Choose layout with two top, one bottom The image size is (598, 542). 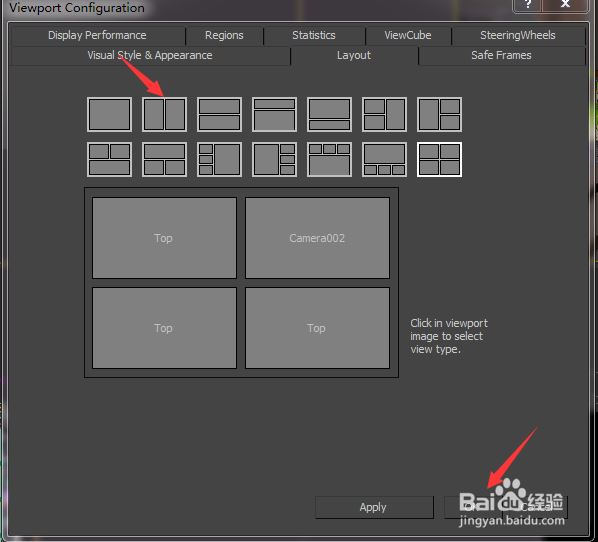pos(109,159)
